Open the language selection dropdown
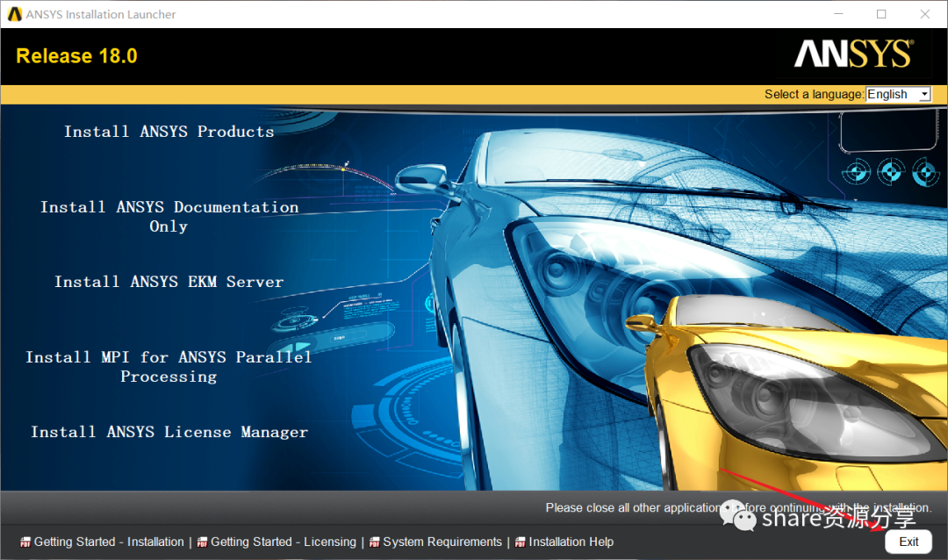This screenshot has width=948, height=560. coord(898,94)
